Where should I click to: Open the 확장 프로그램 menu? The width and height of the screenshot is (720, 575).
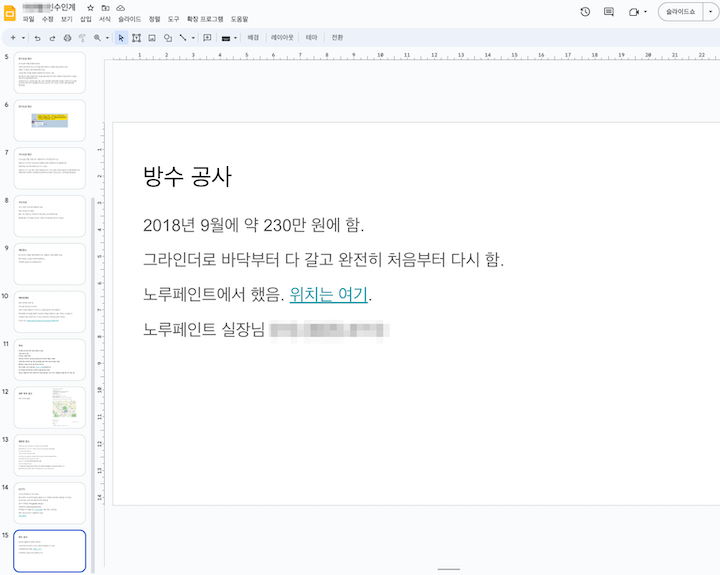[205, 19]
